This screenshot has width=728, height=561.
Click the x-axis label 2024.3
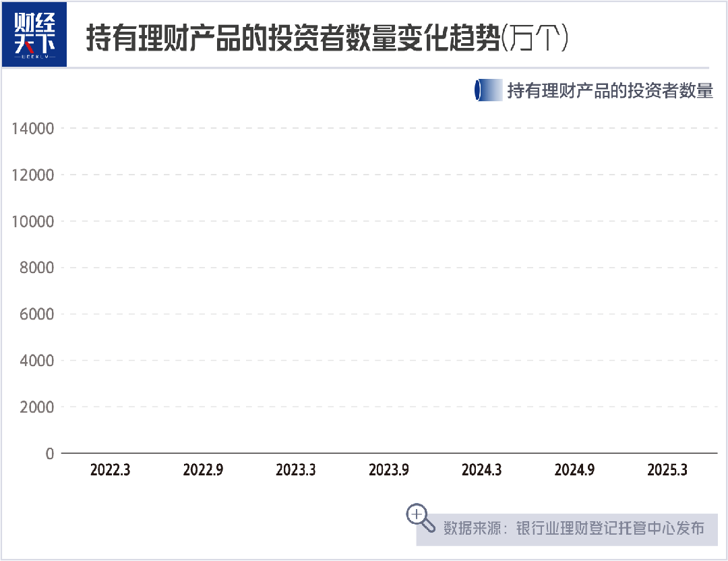pyautogui.click(x=481, y=470)
